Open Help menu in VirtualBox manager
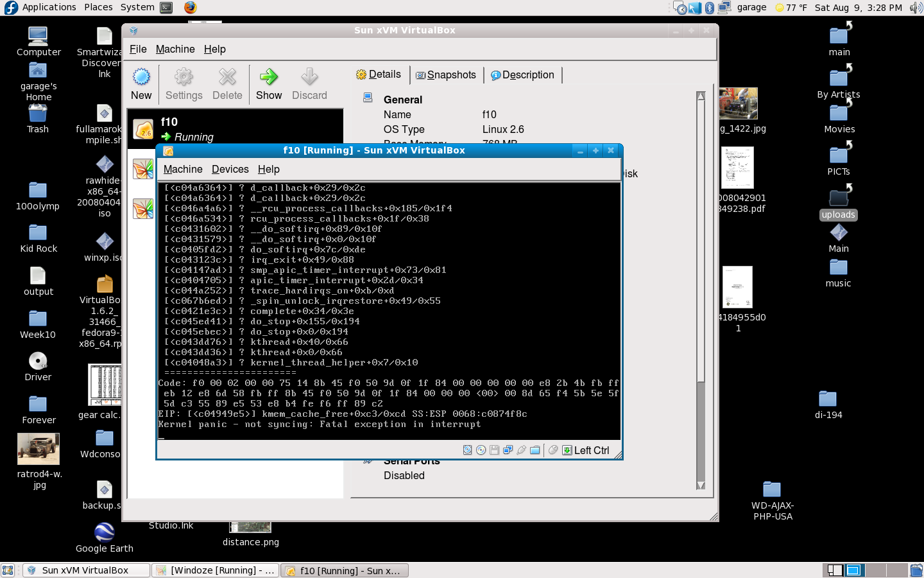The image size is (924, 578). click(x=215, y=49)
